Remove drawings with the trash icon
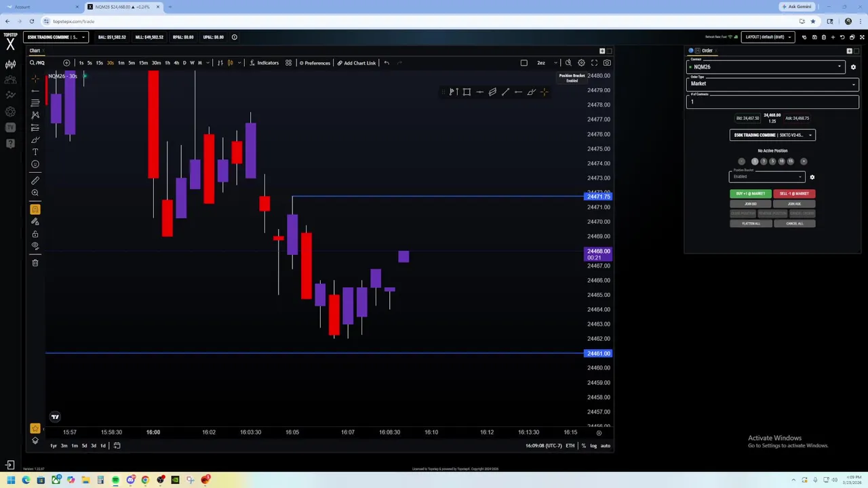Viewport: 868px width, 488px height. 35,262
